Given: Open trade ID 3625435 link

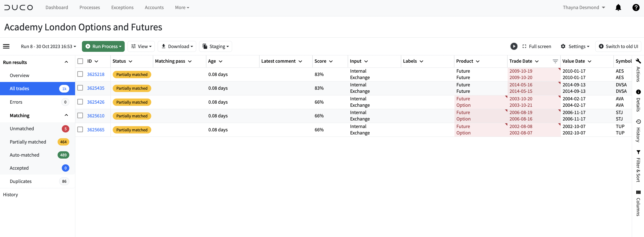Looking at the screenshot, I should coord(96,88).
